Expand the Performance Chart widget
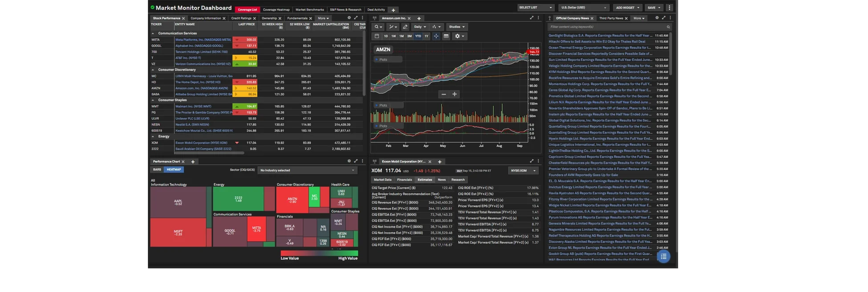The width and height of the screenshot is (868, 292). (356, 161)
